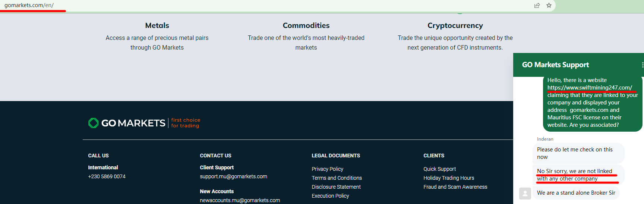644x204 pixels.
Task: Email support.mu@gomarkets.com
Action: (x=233, y=176)
